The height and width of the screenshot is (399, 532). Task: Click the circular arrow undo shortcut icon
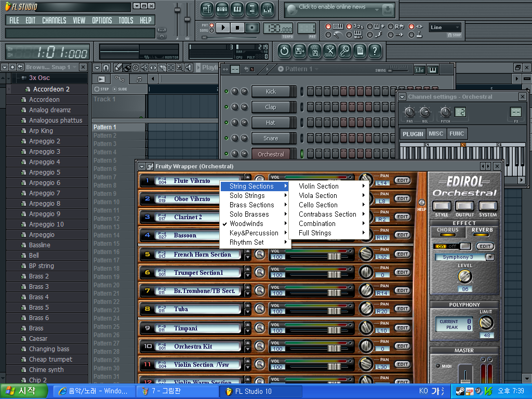284,51
